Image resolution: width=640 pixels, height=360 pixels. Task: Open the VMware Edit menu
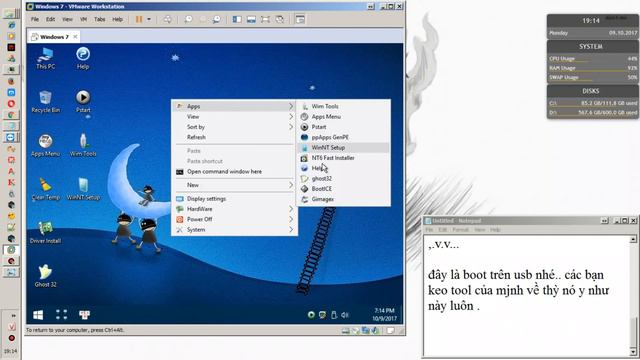(50, 19)
